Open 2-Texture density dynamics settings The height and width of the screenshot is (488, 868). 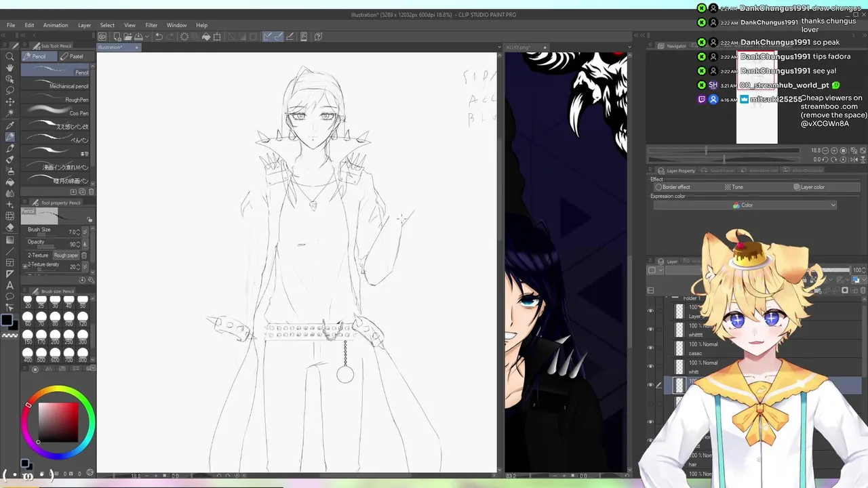coord(85,267)
